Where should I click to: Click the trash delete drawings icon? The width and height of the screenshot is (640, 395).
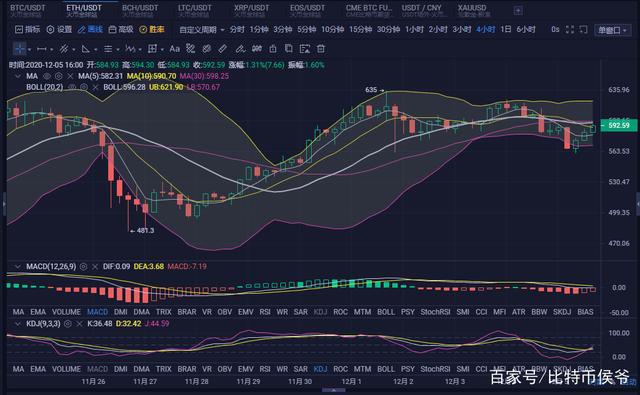click(321, 49)
